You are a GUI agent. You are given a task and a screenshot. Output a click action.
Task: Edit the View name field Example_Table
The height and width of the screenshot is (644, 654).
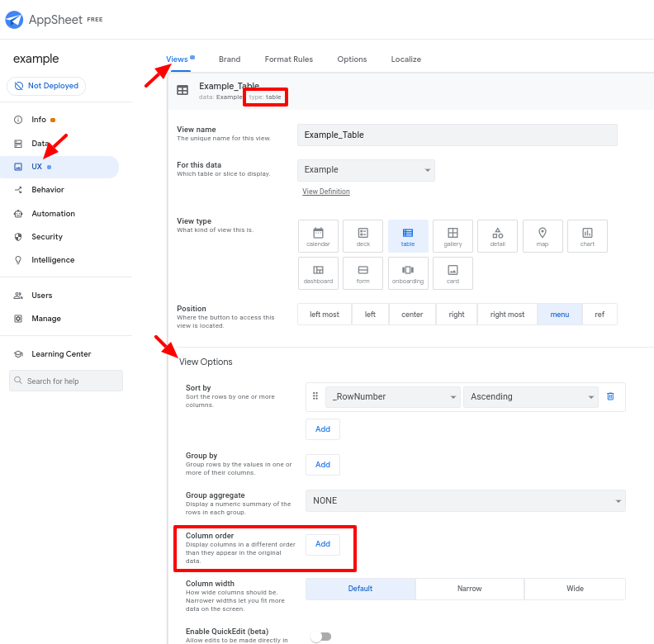(x=457, y=135)
